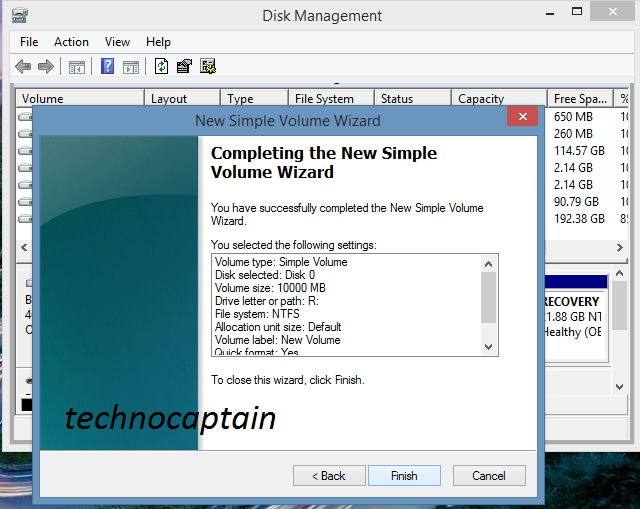Click the disk graphic pane scroll-up arrow
The image size is (640, 509).
click(x=619, y=273)
